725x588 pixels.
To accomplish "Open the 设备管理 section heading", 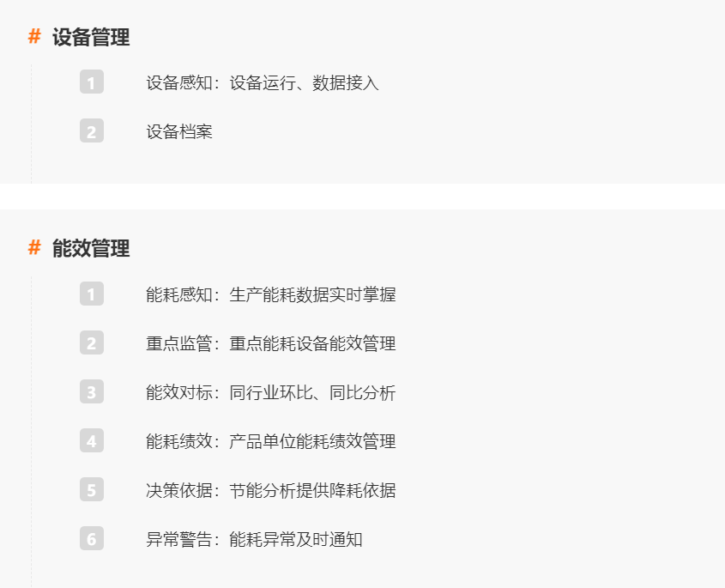I will (91, 37).
